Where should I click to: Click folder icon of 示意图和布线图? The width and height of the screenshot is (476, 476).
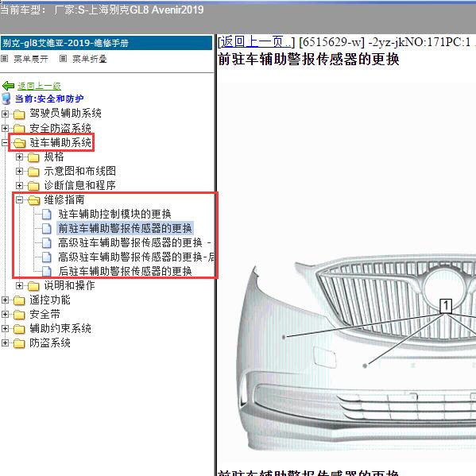(33, 172)
